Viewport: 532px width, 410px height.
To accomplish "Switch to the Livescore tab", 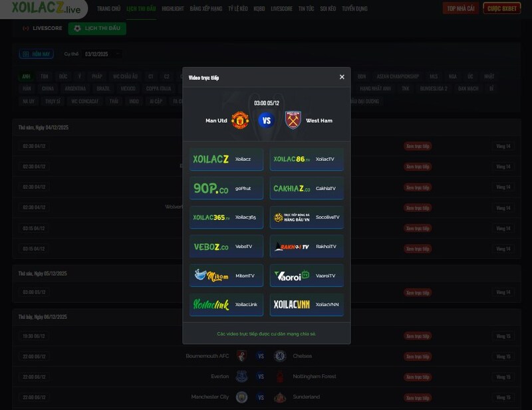I will 43,29.
